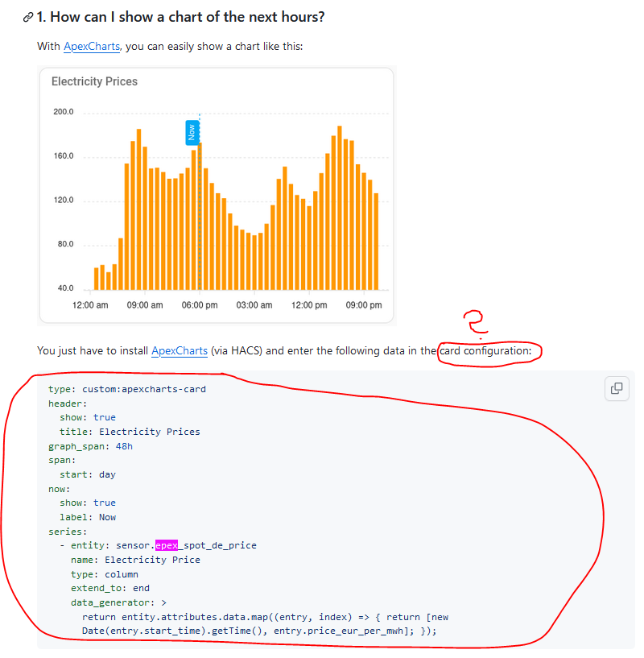Click the 200.0 y-axis label
644x658 pixels.
click(64, 112)
